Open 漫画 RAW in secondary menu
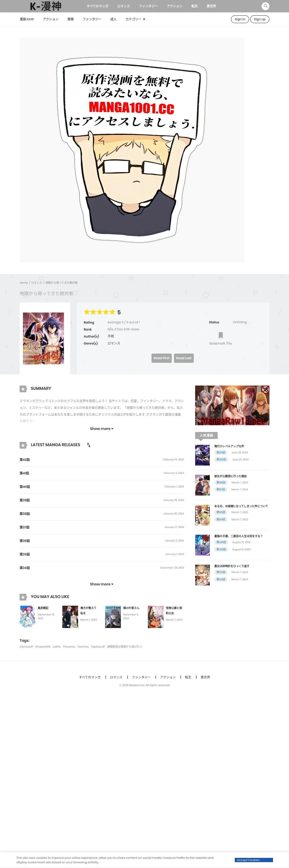The image size is (289, 868). coord(27,19)
